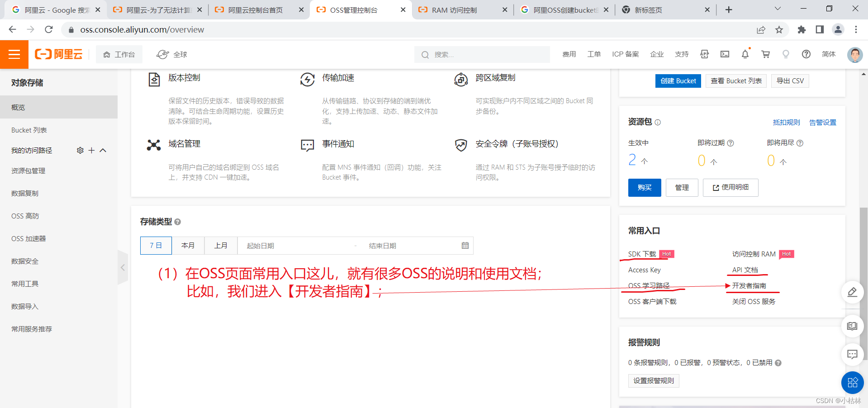Click help icon next to 即将用尽
868x408 pixels.
pyautogui.click(x=800, y=143)
